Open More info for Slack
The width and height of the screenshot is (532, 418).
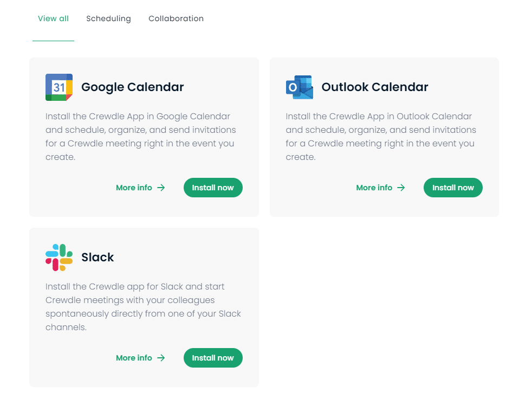click(x=134, y=358)
